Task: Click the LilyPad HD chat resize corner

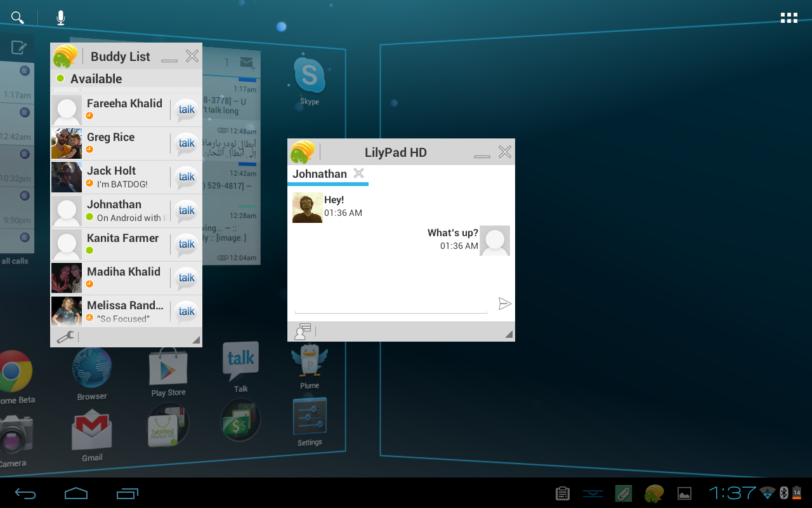Action: 509,334
